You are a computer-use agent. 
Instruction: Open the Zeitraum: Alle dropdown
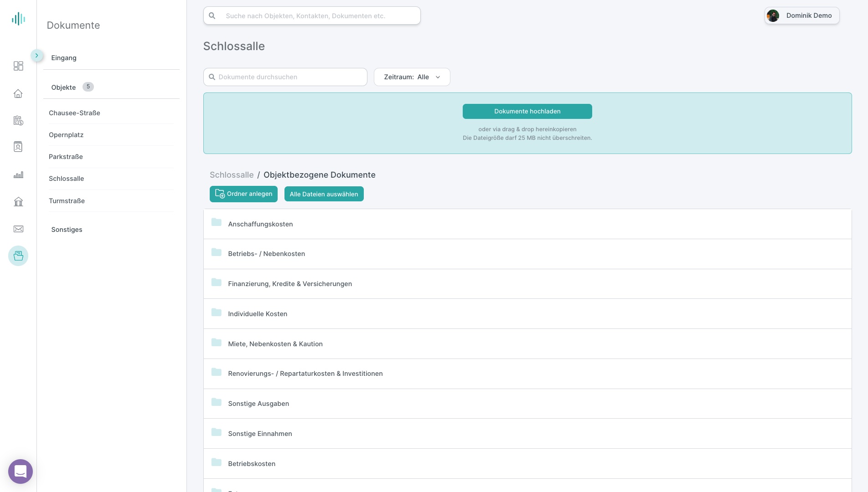(412, 77)
